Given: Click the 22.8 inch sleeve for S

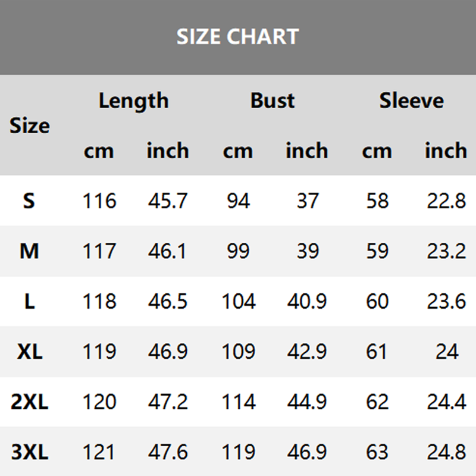Looking at the screenshot, I should coord(446,201).
